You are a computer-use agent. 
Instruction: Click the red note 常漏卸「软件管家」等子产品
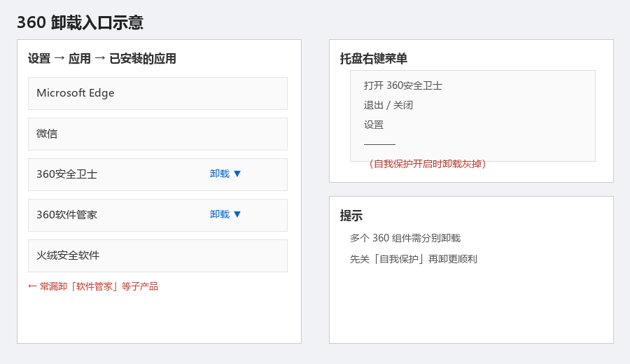pyautogui.click(x=93, y=286)
